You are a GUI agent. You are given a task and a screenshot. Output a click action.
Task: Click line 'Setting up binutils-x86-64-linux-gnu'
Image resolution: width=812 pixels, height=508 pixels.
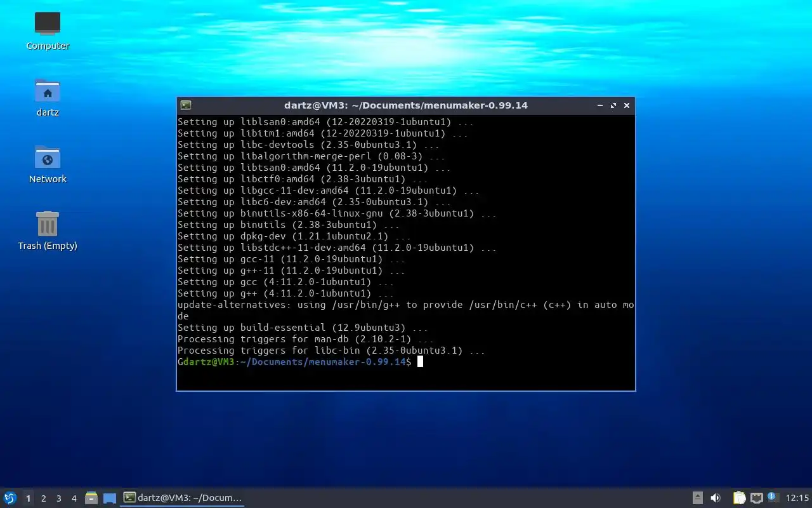pyautogui.click(x=337, y=213)
